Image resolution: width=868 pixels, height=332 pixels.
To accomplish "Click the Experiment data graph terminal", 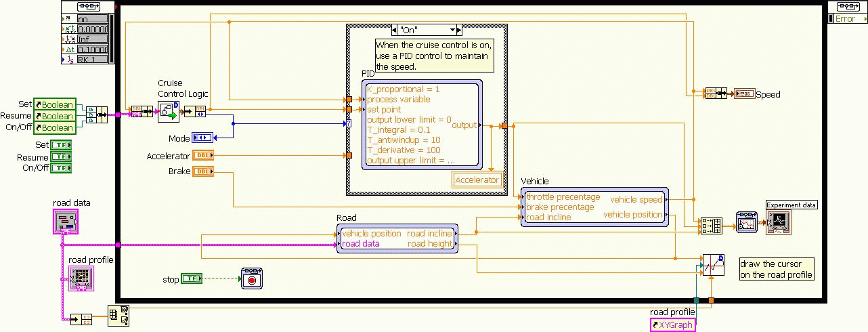I will point(777,222).
